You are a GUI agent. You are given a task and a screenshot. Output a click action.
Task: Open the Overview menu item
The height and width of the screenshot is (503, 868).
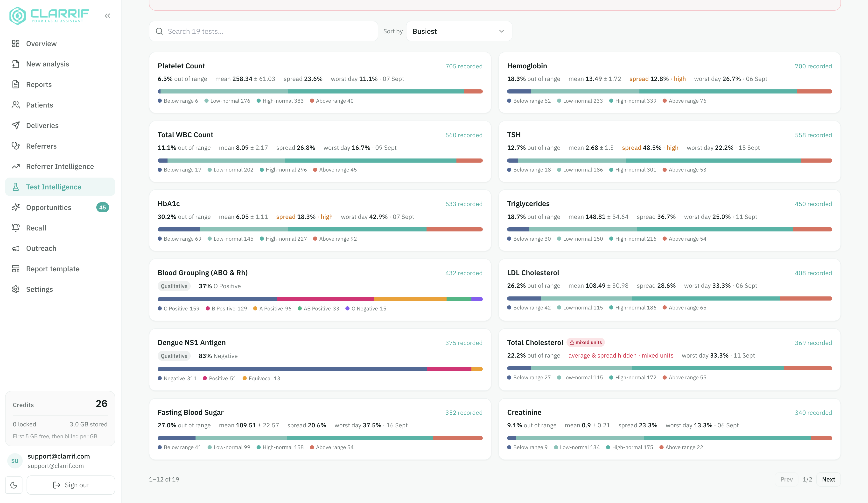(60, 43)
